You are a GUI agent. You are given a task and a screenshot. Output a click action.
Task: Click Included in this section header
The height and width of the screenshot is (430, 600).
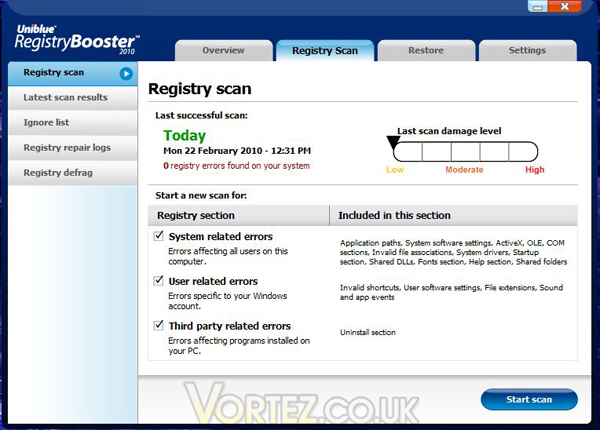[x=454, y=215]
